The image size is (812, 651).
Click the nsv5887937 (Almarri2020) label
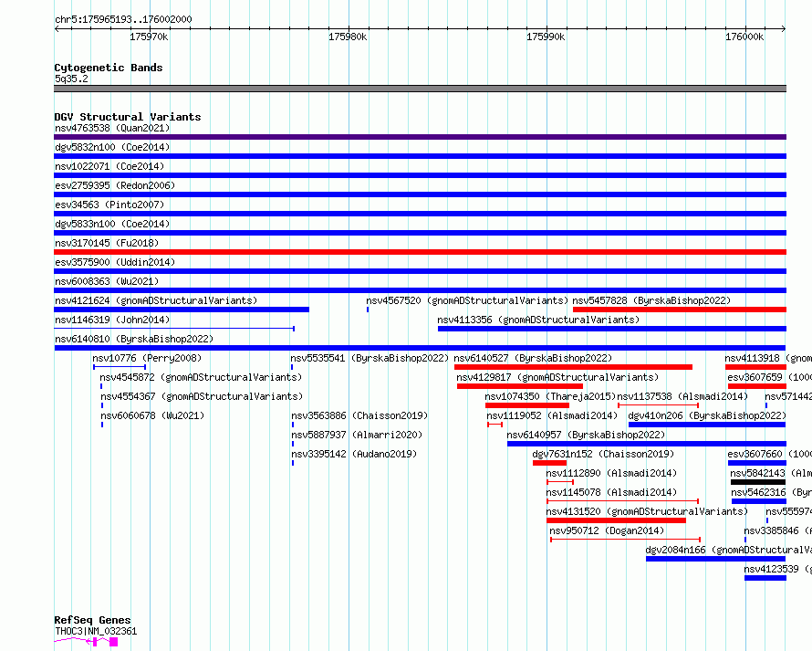point(357,435)
